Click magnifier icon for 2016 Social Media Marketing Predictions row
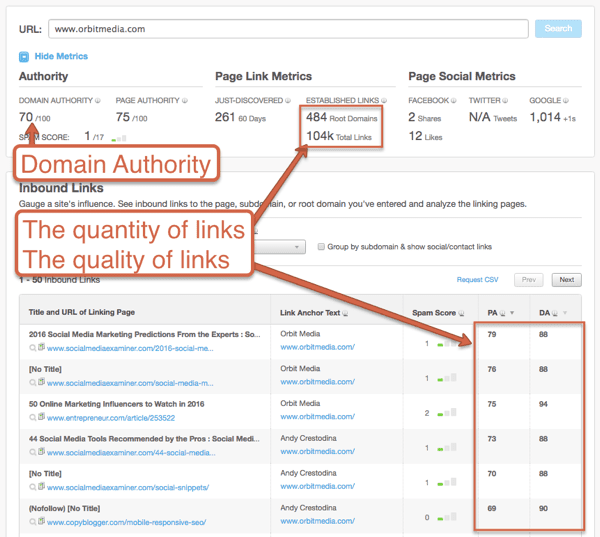Image resolution: width=600 pixels, height=537 pixels. click(33, 348)
